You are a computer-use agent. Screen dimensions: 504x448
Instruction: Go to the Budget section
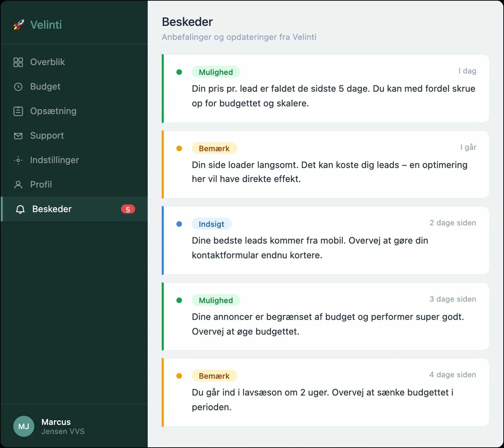pyautogui.click(x=74, y=86)
